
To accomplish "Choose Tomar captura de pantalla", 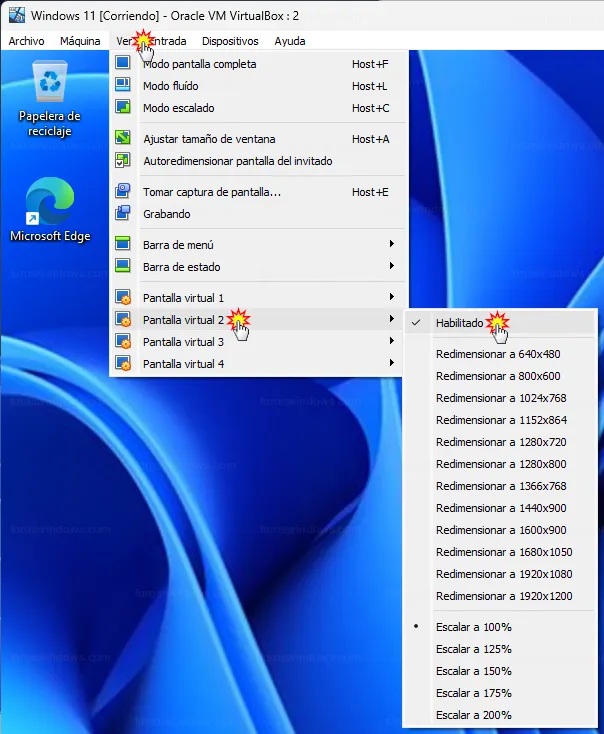I will [258, 192].
